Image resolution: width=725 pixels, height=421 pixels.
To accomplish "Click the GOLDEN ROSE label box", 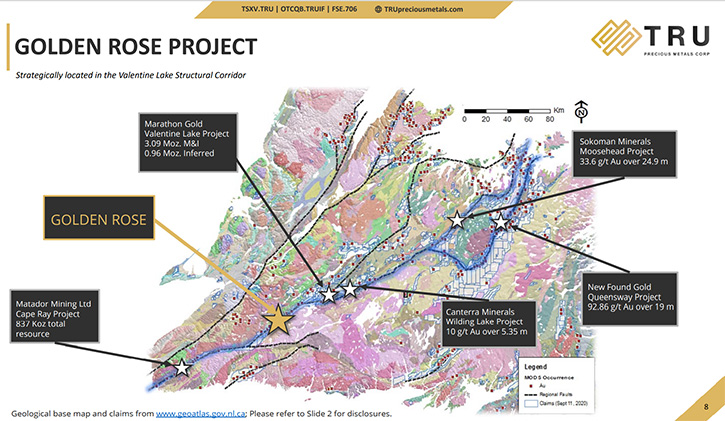I will point(99,218).
